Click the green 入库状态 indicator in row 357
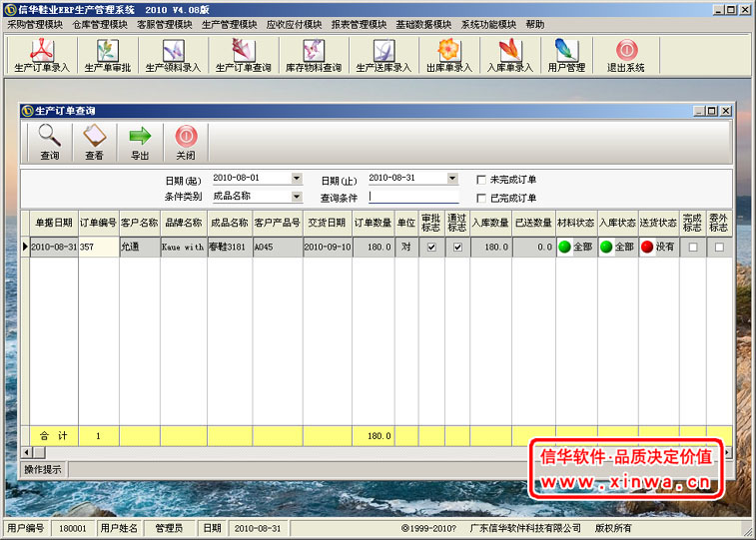756x540 pixels. [606, 248]
